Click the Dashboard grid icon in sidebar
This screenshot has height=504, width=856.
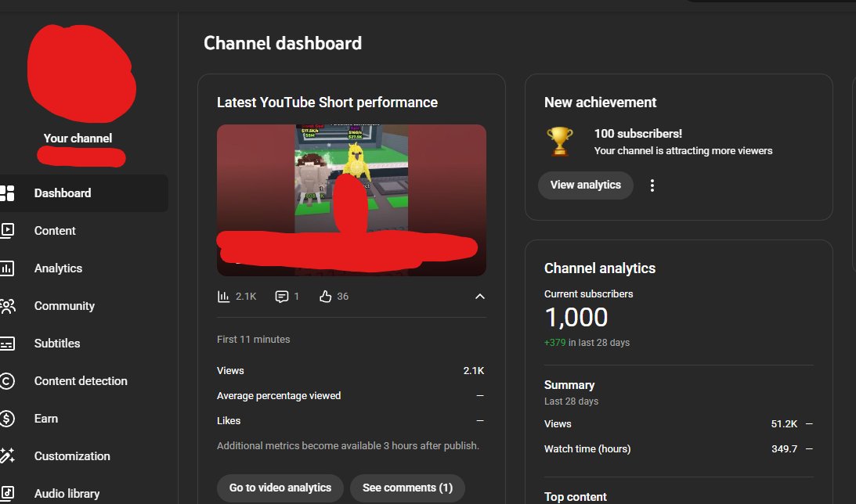[7, 193]
